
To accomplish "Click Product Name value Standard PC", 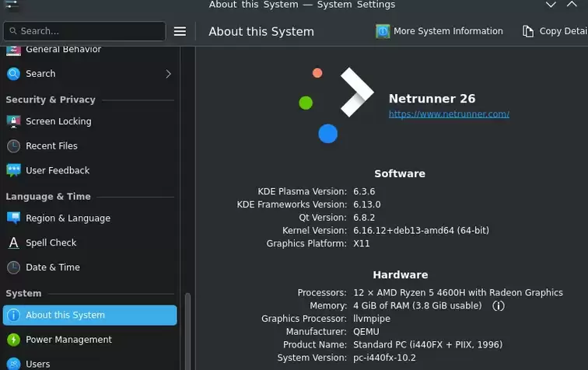I will pos(428,345).
